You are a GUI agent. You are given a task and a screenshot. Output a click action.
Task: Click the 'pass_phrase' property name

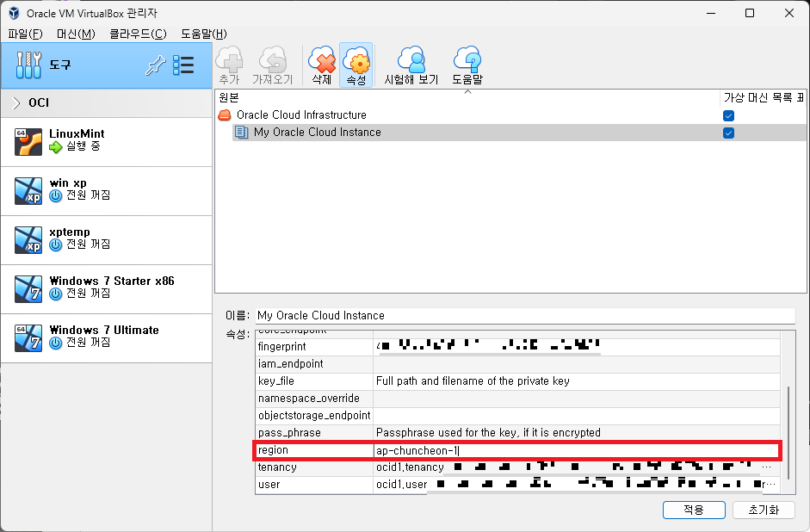[289, 433]
